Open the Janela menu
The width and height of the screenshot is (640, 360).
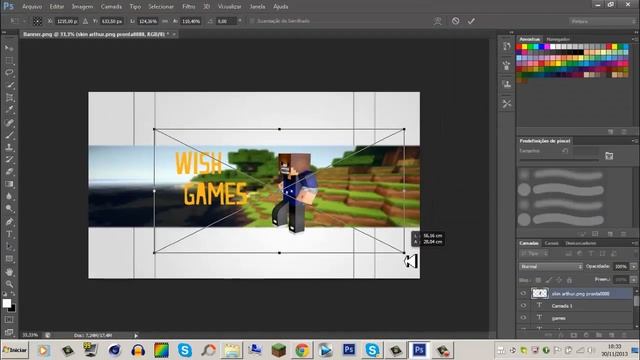point(257,7)
